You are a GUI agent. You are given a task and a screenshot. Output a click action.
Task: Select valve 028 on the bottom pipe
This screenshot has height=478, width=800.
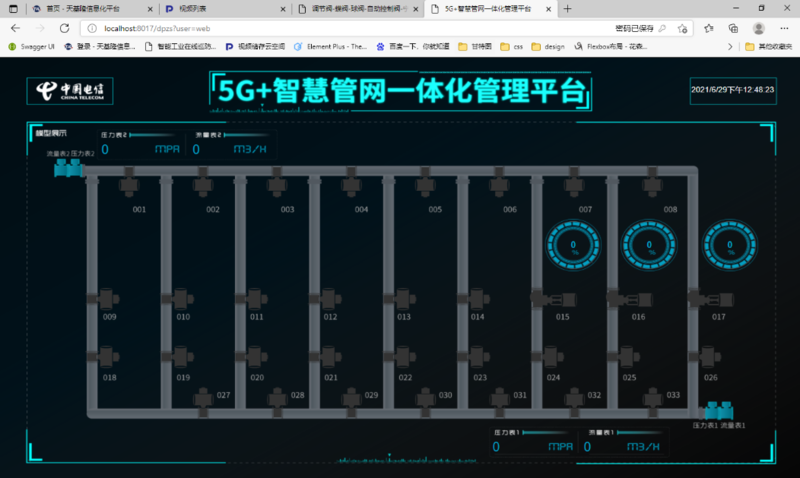tap(277, 398)
